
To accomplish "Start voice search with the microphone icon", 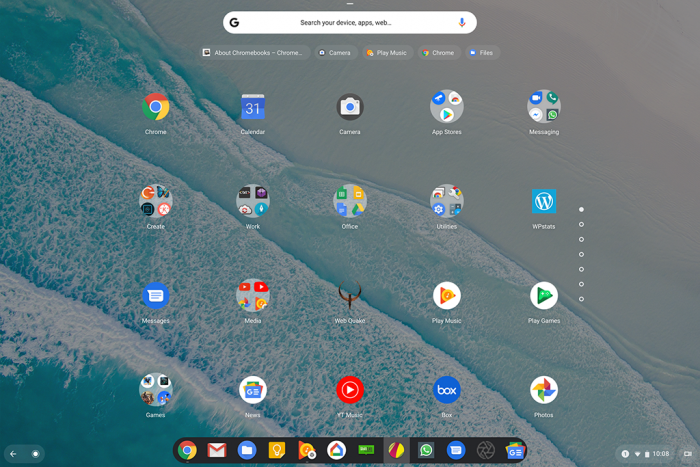I will pos(462,22).
